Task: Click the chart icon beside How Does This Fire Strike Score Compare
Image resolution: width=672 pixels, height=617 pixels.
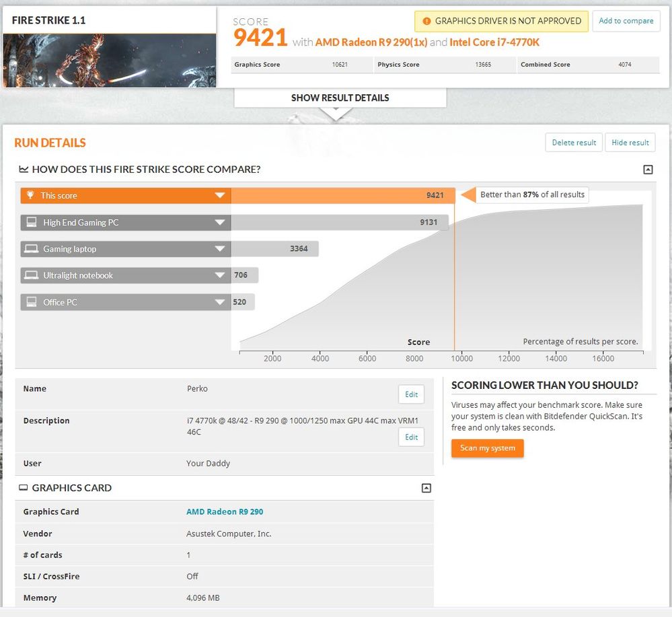Action: click(24, 170)
